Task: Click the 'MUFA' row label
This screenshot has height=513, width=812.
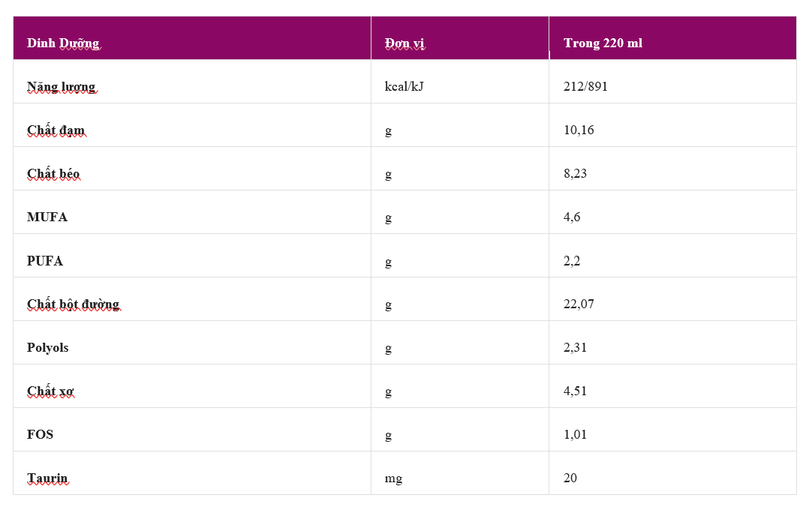Action: [x=47, y=217]
